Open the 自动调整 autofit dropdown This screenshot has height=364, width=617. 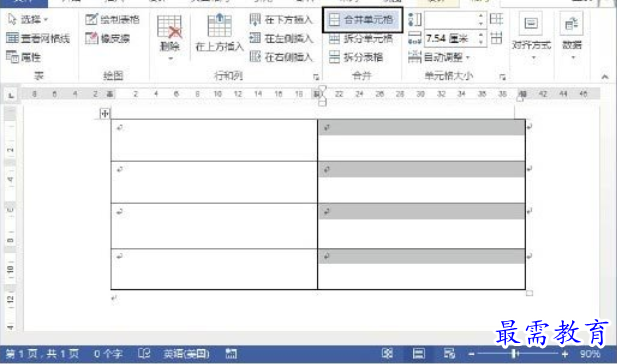[x=439, y=57]
